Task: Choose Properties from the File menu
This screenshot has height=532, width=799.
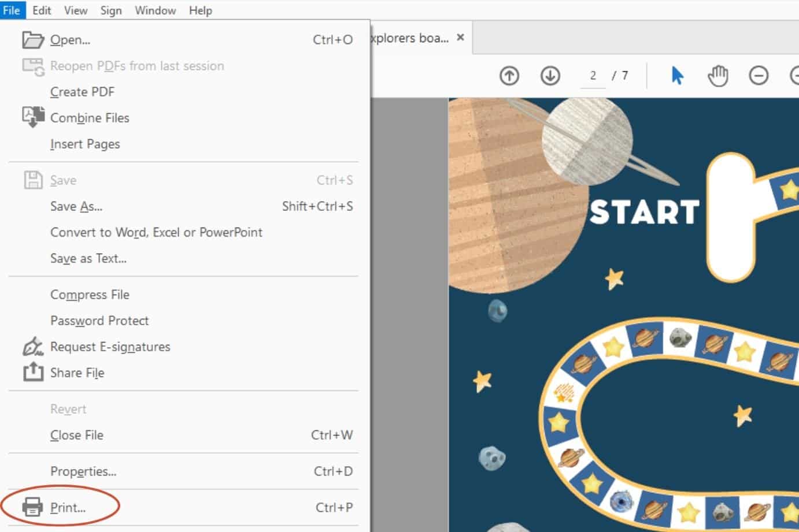Action: (83, 471)
